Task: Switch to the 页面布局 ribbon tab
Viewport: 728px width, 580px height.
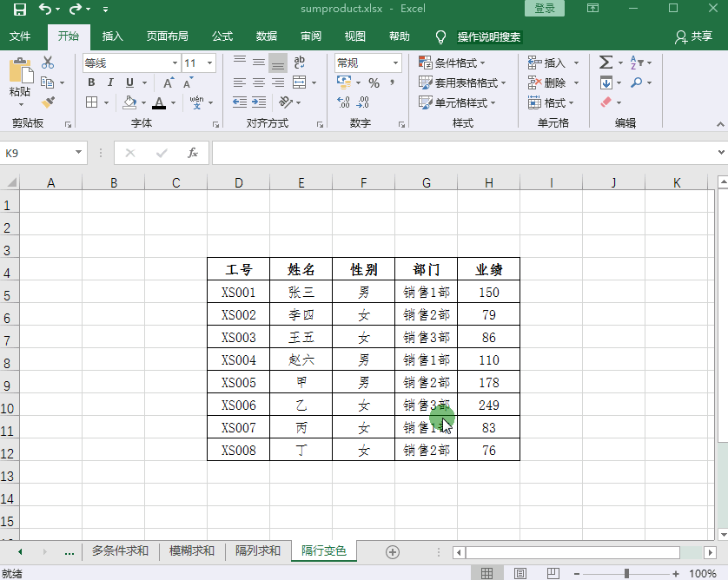Action: (x=167, y=36)
